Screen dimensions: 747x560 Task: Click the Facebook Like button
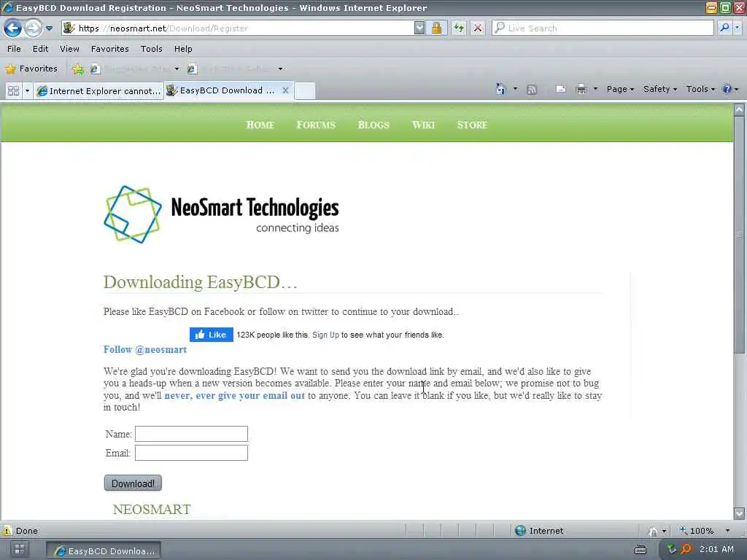tap(211, 335)
